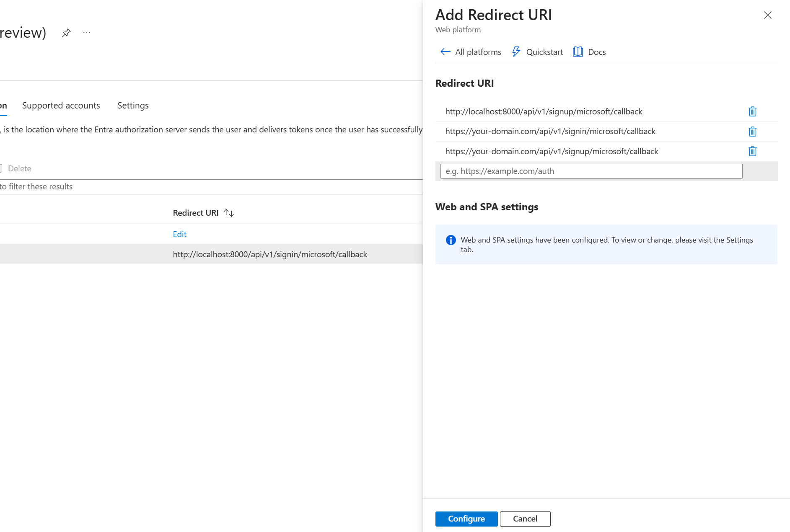This screenshot has height=532, width=790.
Task: Close the Add Redirect URI panel
Action: click(x=767, y=15)
